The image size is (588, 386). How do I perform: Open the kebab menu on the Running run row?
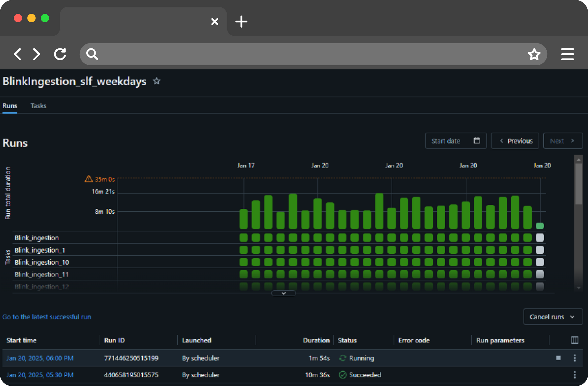575,358
